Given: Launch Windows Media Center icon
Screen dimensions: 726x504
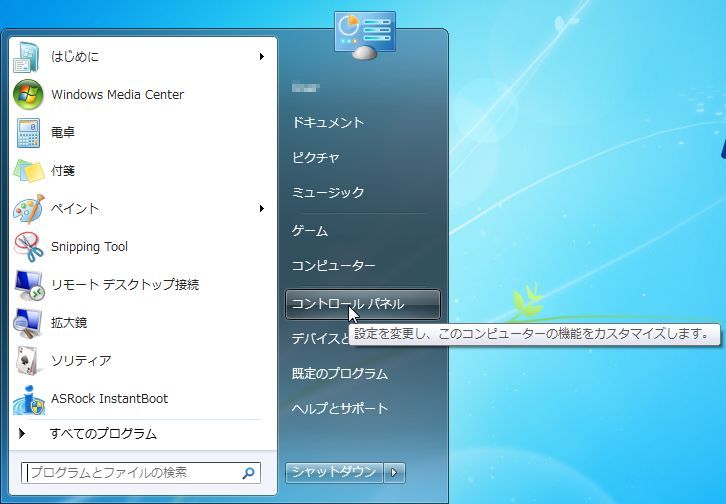Looking at the screenshot, I should [x=28, y=94].
